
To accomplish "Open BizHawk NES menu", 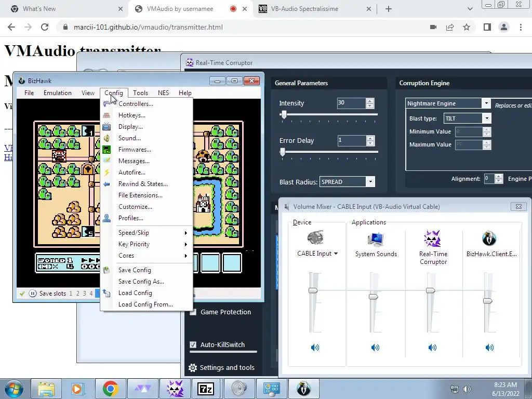I will (x=163, y=93).
